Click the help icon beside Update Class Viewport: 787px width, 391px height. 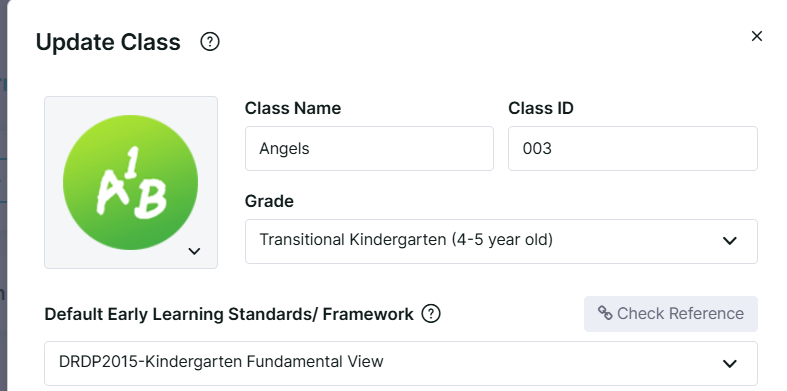[210, 42]
